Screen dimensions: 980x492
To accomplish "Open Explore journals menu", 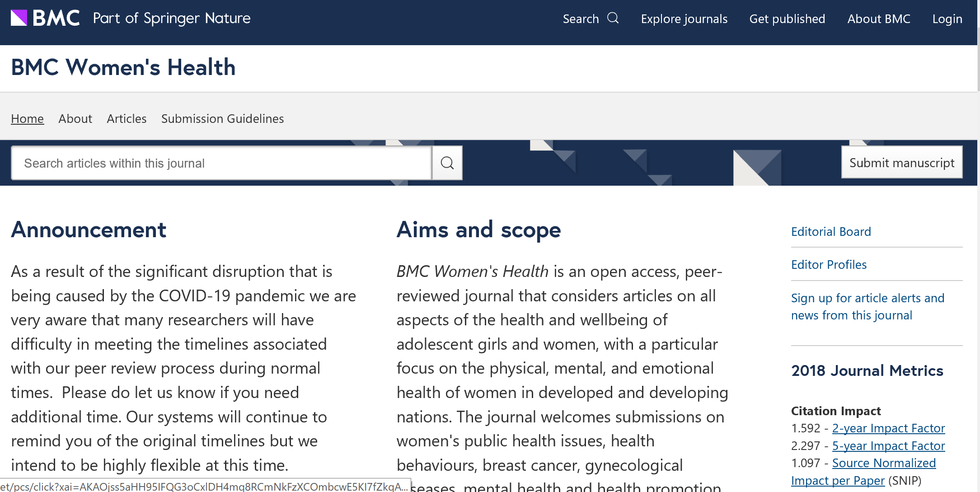I will pyautogui.click(x=684, y=19).
